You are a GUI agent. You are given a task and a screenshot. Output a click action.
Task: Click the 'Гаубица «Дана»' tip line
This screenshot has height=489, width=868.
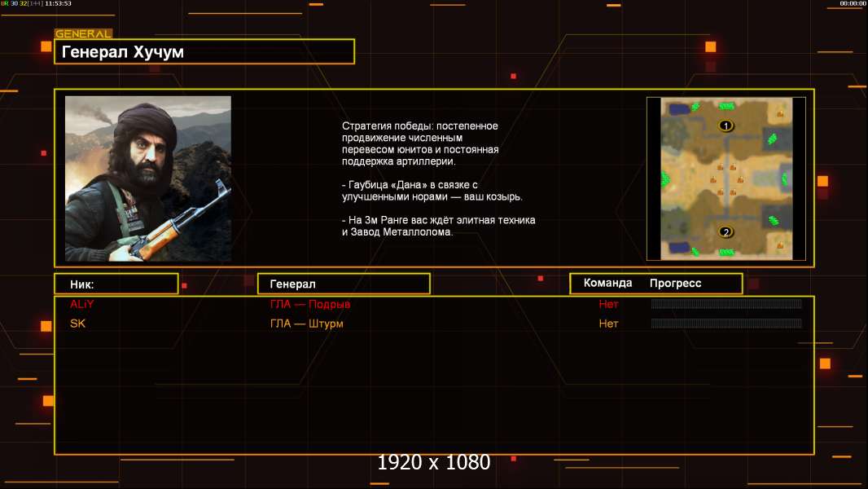pyautogui.click(x=432, y=191)
